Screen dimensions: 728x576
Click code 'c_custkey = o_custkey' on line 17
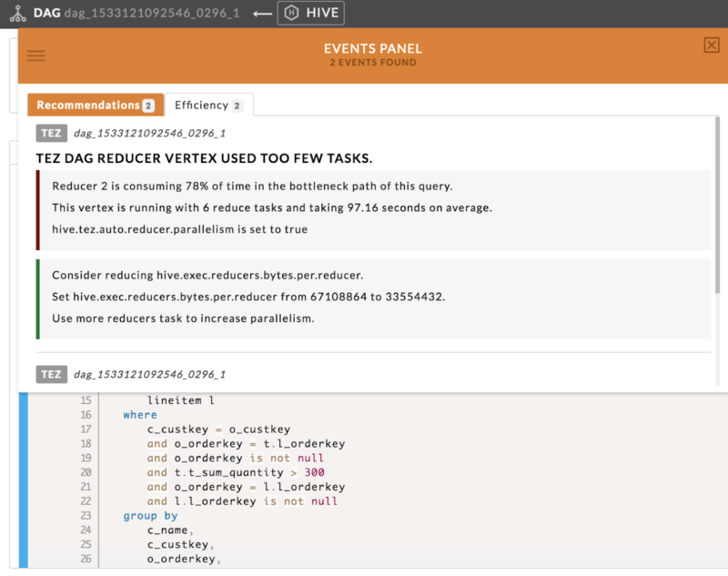click(218, 429)
